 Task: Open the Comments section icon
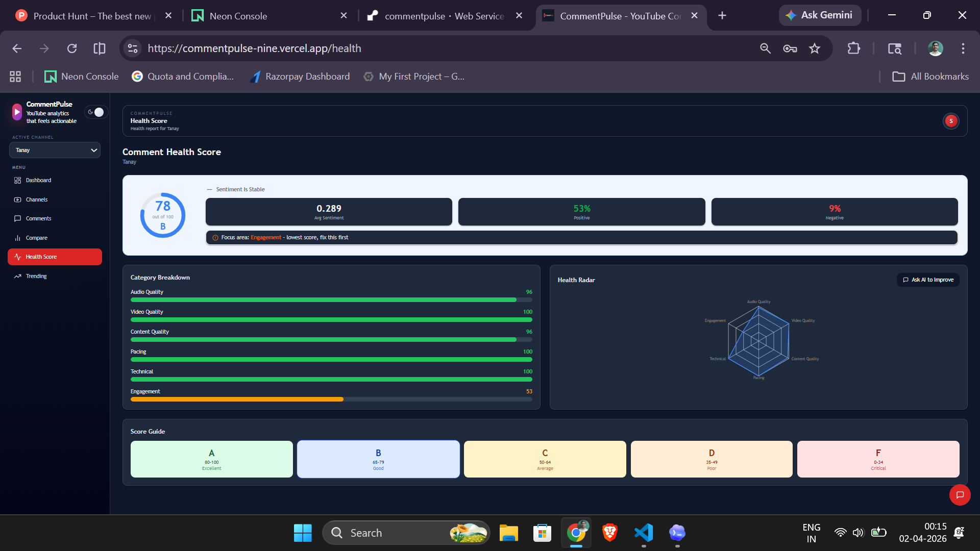coord(17,218)
